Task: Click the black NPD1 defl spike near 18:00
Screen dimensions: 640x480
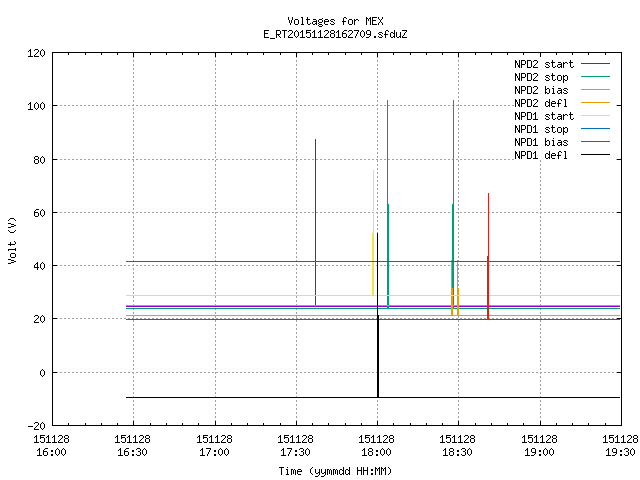Action: pyautogui.click(x=378, y=315)
